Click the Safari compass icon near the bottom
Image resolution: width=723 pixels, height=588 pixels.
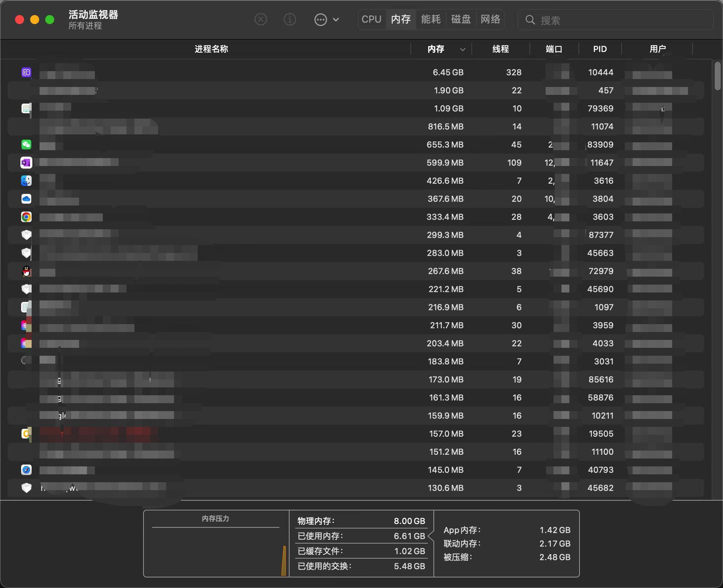click(26, 470)
